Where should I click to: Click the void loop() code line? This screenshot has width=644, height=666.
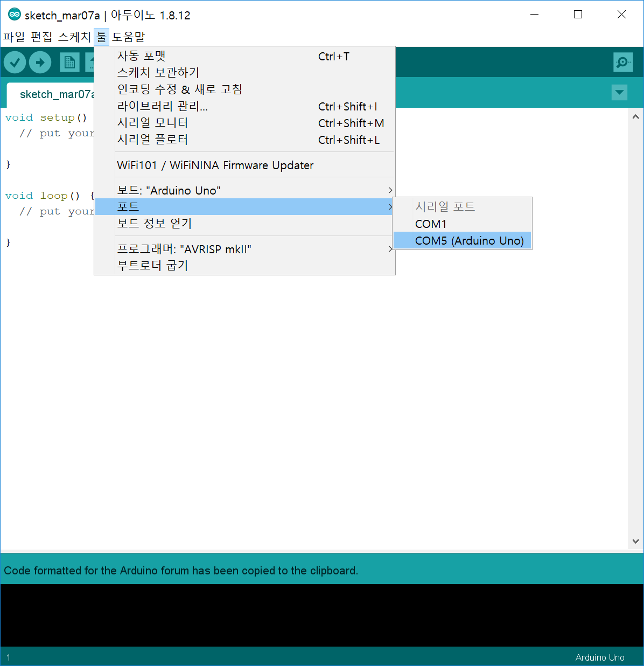pyautogui.click(x=50, y=196)
